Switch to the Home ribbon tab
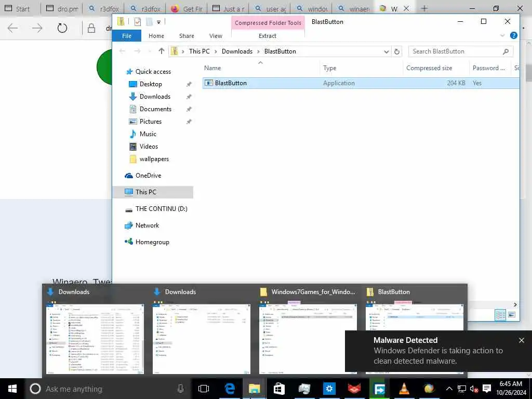 point(156,36)
